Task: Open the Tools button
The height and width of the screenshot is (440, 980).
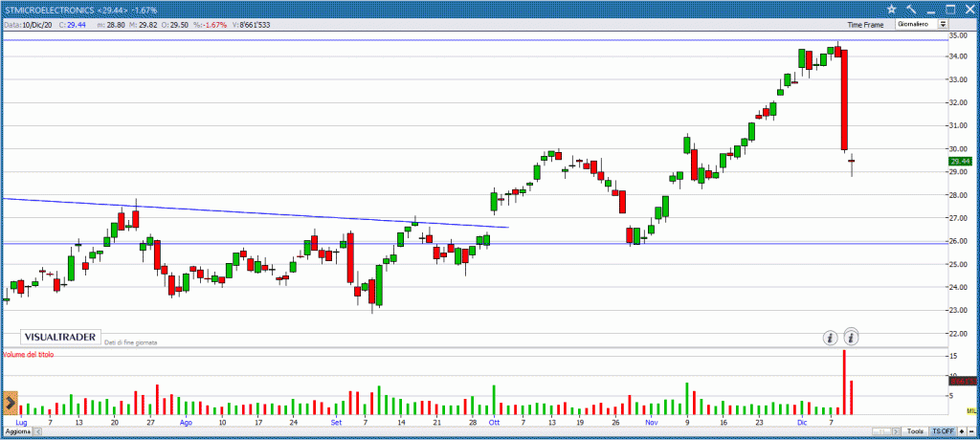Action: (916, 431)
